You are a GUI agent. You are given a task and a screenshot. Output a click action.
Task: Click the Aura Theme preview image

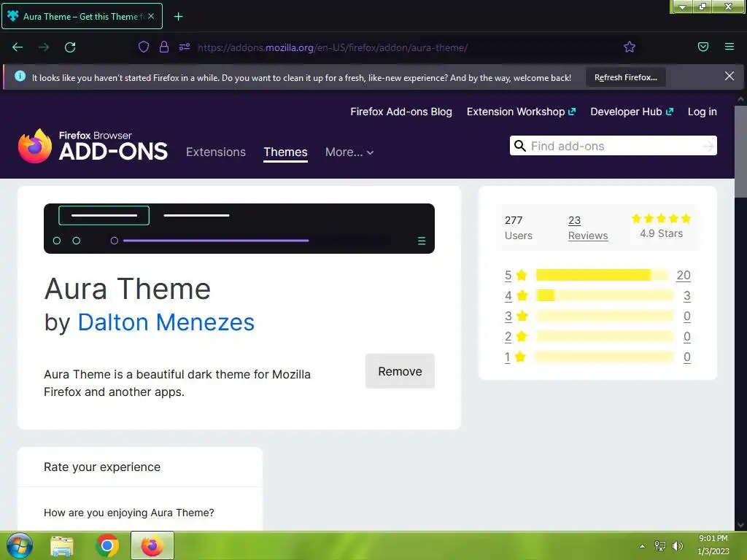coord(239,228)
